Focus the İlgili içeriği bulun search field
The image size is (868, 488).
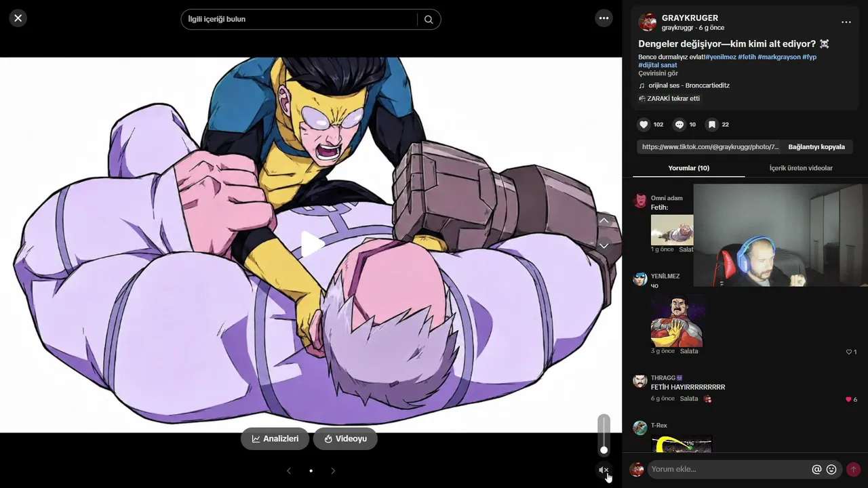coord(298,20)
